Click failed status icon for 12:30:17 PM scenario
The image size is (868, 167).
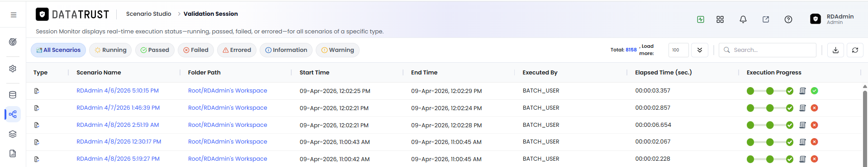[x=815, y=142]
